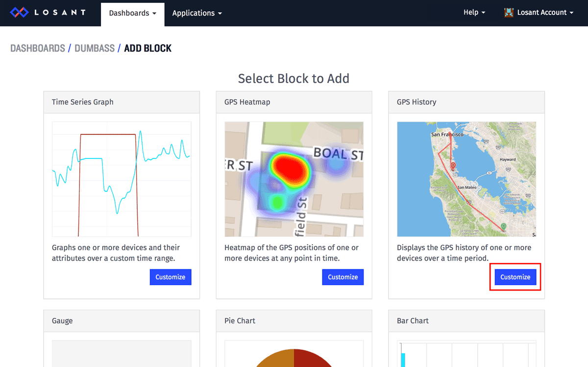
Task: Click the Losant logo icon
Action: pyautogui.click(x=20, y=12)
